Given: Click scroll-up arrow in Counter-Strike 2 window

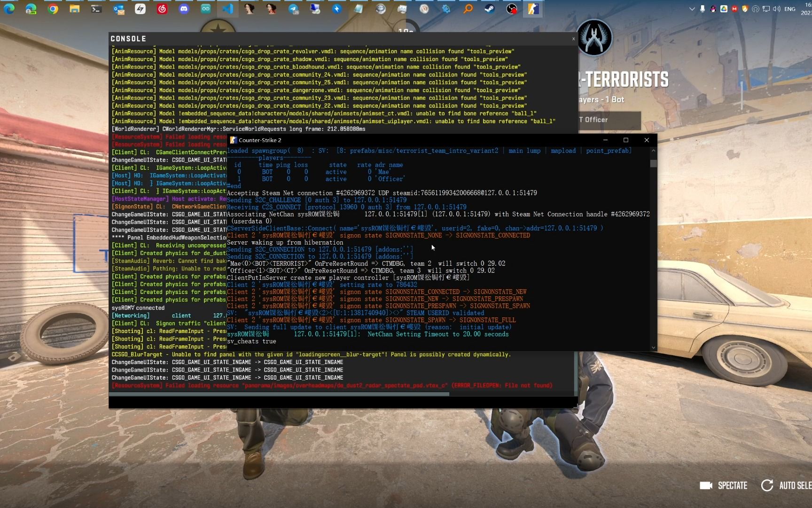Looking at the screenshot, I should point(653,151).
